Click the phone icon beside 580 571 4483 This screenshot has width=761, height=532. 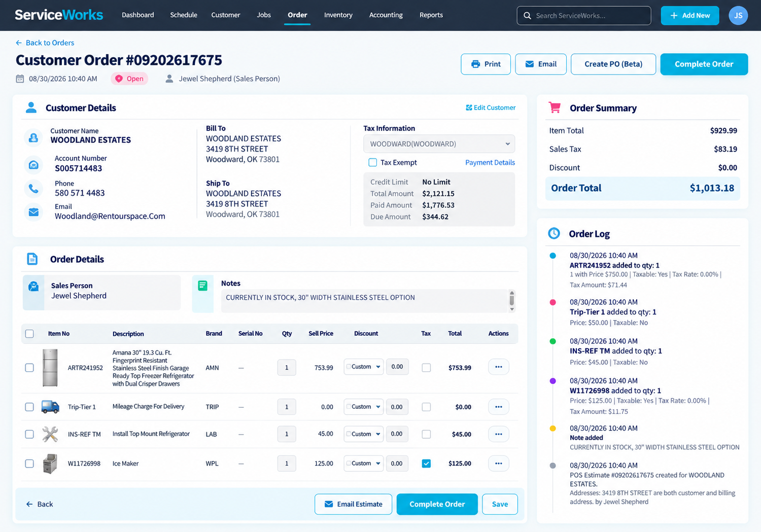point(33,189)
